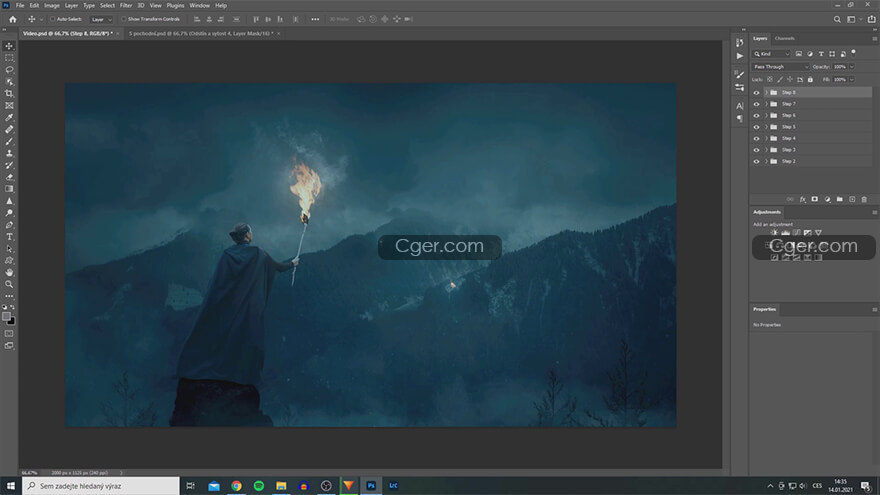Image resolution: width=880 pixels, height=495 pixels.
Task: Select the Eyedropper tool
Action: [9, 117]
